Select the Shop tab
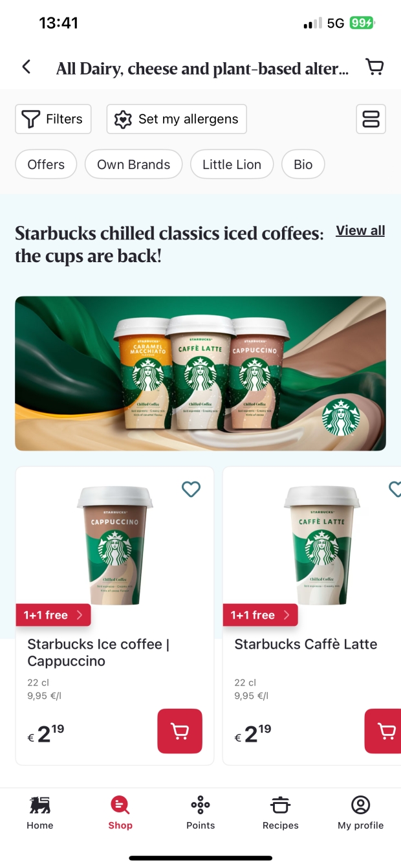Image resolution: width=401 pixels, height=868 pixels. (x=120, y=813)
